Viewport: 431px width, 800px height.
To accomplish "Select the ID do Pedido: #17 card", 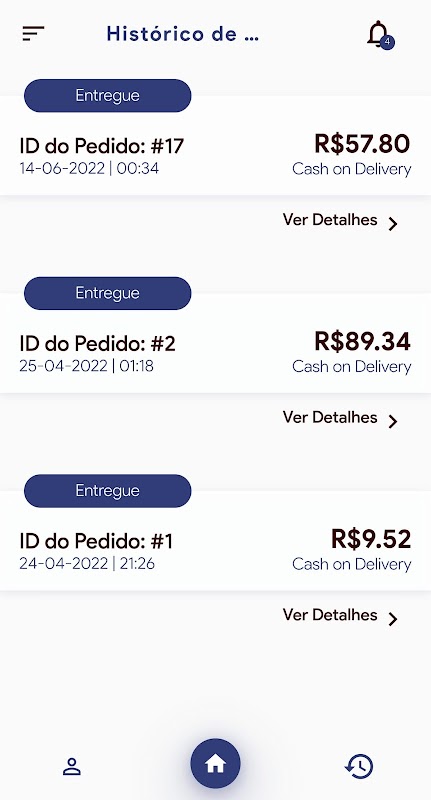I will (x=215, y=145).
